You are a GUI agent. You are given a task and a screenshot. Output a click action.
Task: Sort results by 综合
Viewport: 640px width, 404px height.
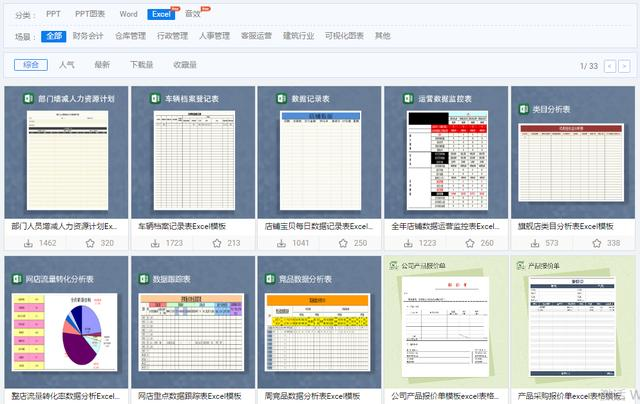pos(31,65)
